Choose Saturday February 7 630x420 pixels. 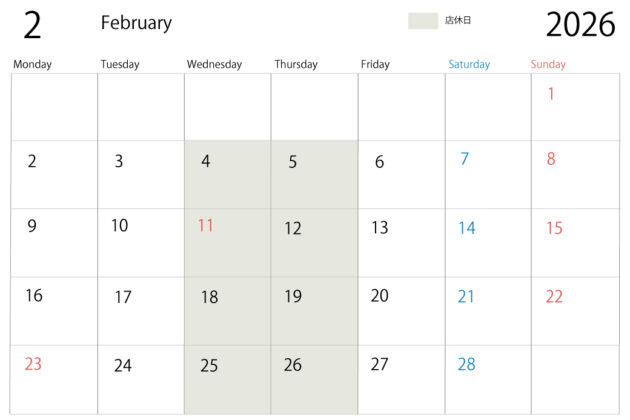(464, 159)
